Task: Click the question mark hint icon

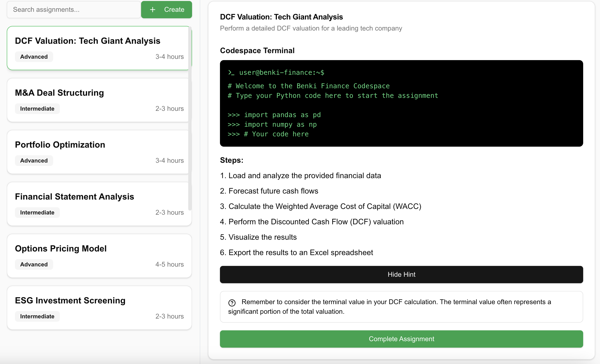Action: click(232, 303)
